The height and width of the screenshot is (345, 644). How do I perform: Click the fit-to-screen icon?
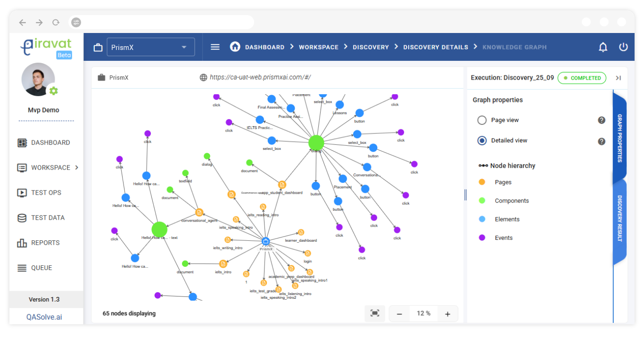[x=375, y=313]
